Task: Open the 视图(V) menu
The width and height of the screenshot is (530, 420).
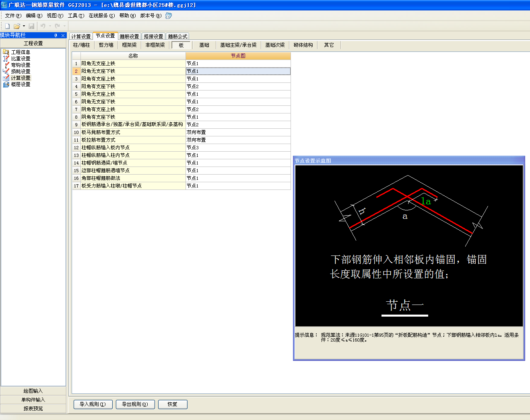Action: coord(55,16)
